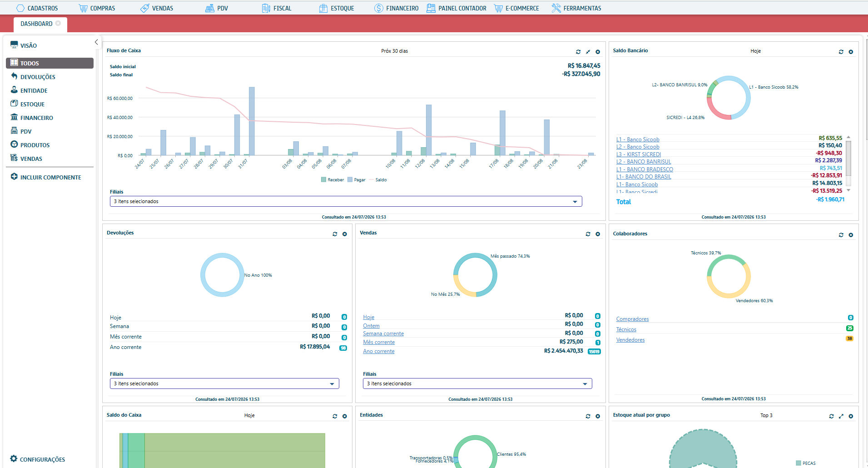
Task: Toggle the Saldo legend item
Action: (378, 180)
